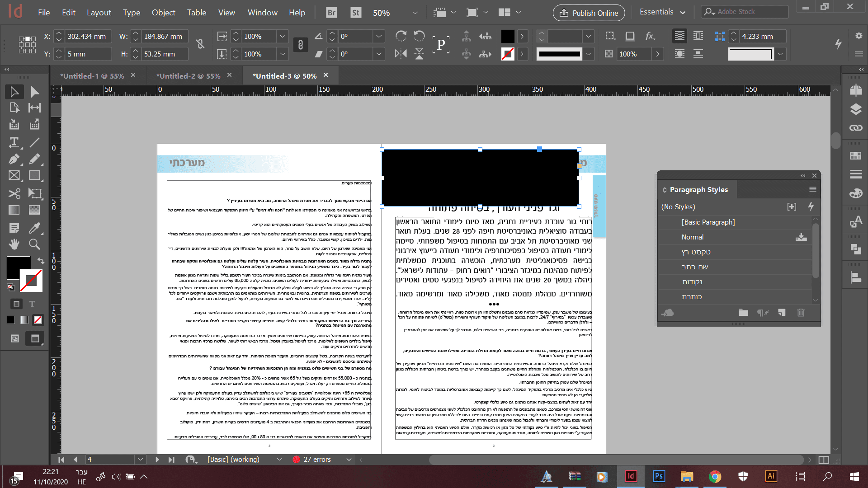Toggle constrain width and height link
Image resolution: width=868 pixels, height=488 pixels.
click(x=200, y=44)
